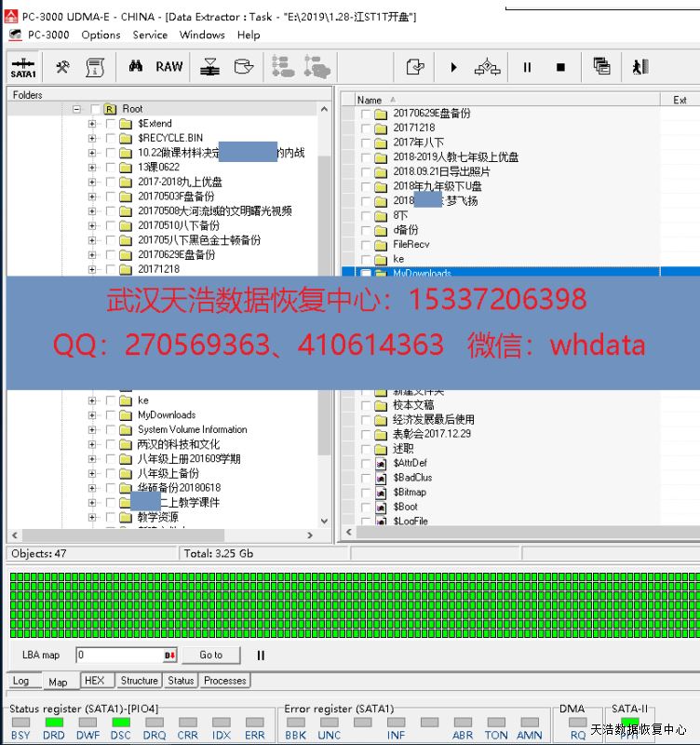700x745 pixels.
Task: Expand the MyDownloads tree node
Action: [92, 415]
